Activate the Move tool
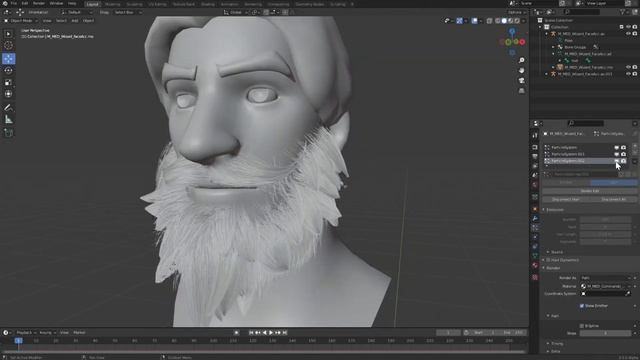Screen dimensions: 640x360 click(8, 58)
